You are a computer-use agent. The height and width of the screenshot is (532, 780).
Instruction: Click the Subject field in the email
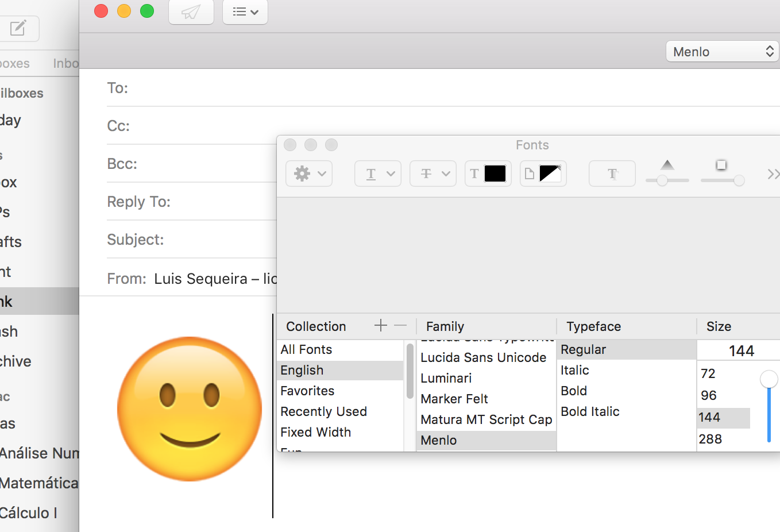(218, 240)
